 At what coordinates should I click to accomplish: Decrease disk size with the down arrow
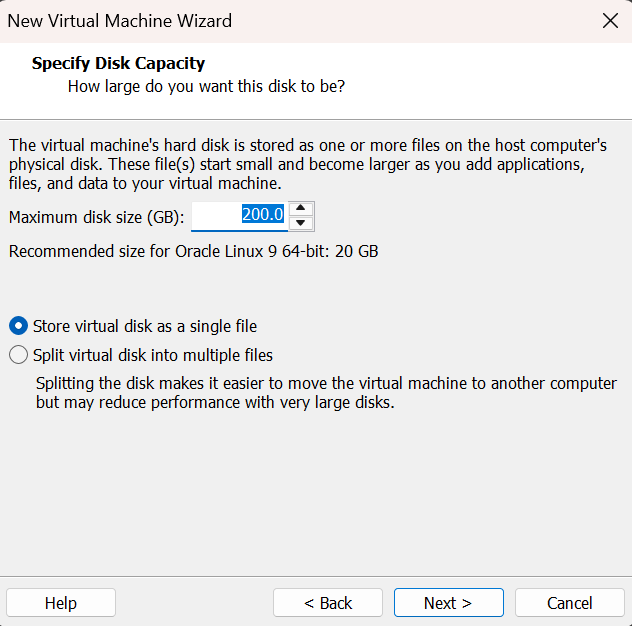[301, 223]
